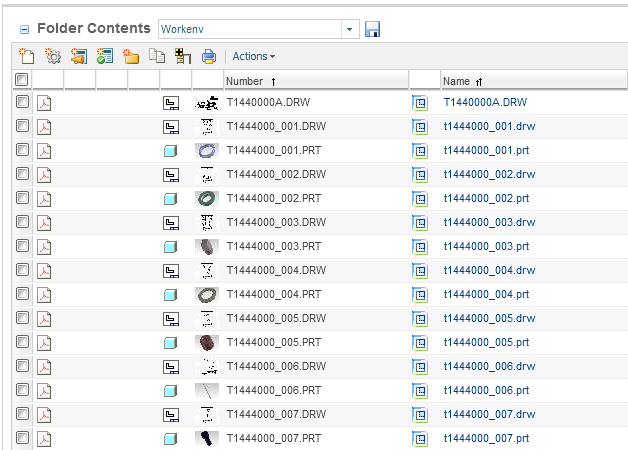Open info page icon for t1444000_004.prt
Image resolution: width=628 pixels, height=450 pixels.
coord(420,295)
